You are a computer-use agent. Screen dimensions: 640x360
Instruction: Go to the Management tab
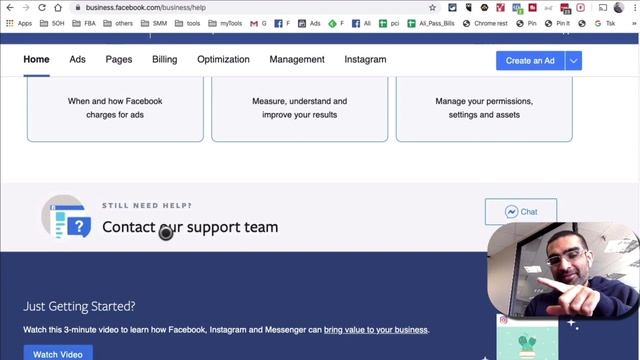297,60
